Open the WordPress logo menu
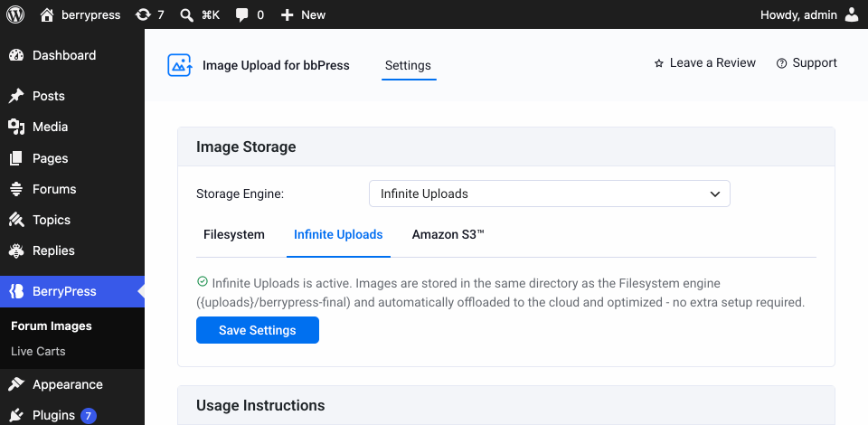Screen dimensions: 868x425 [15, 15]
